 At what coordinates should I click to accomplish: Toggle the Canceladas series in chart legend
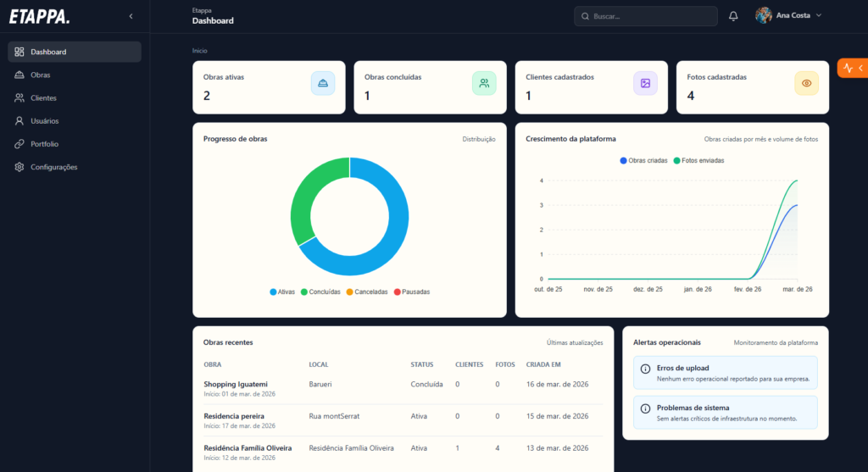click(x=366, y=292)
